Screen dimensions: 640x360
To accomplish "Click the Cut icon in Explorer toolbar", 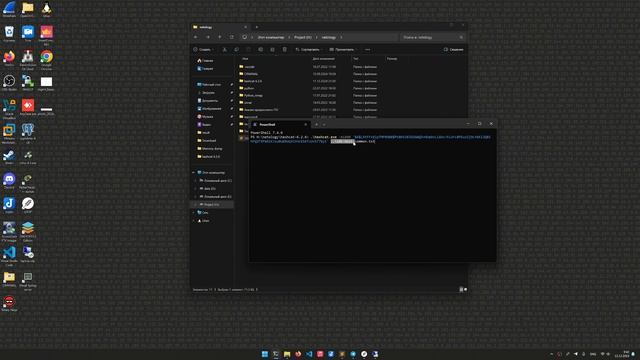I will 224,49.
